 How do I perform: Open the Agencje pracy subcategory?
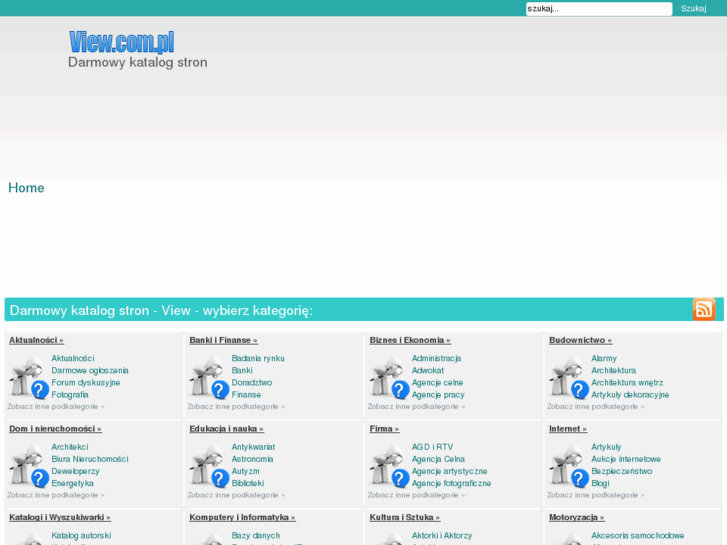click(438, 395)
